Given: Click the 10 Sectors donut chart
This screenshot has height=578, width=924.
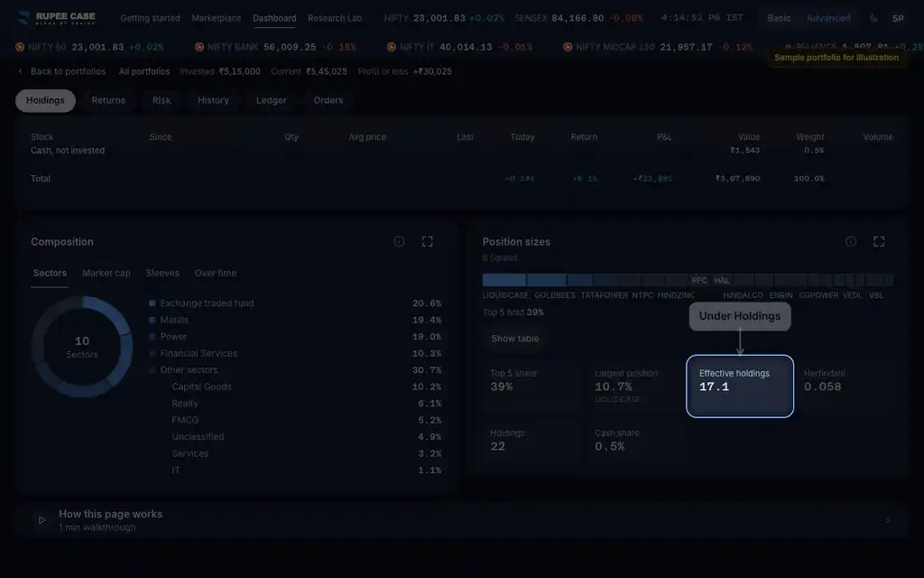Looking at the screenshot, I should click(x=82, y=347).
